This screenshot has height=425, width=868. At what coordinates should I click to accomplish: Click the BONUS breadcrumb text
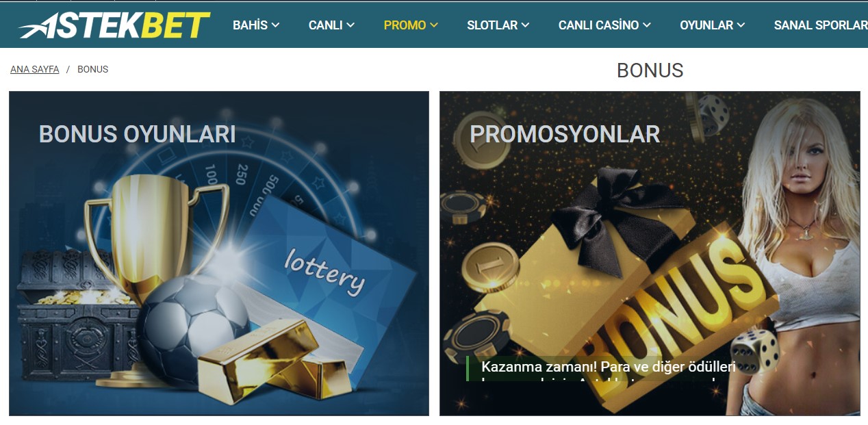92,69
